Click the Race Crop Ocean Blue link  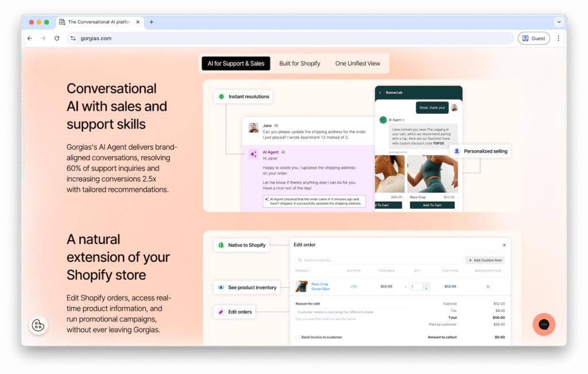[320, 286]
